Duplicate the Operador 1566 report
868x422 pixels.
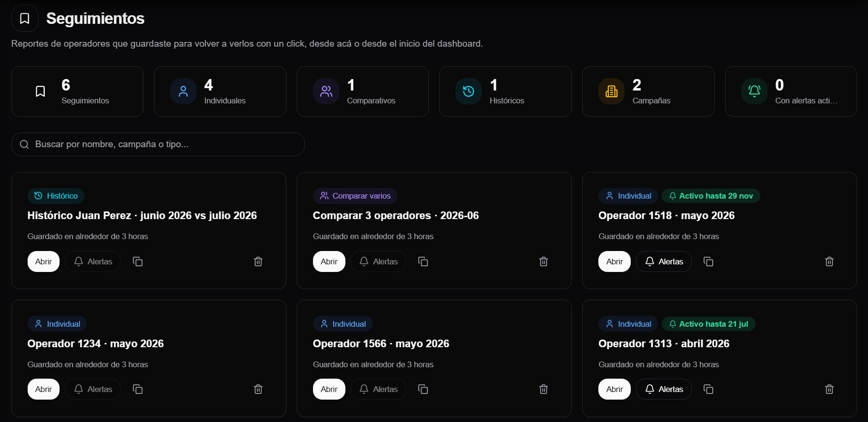pos(423,389)
